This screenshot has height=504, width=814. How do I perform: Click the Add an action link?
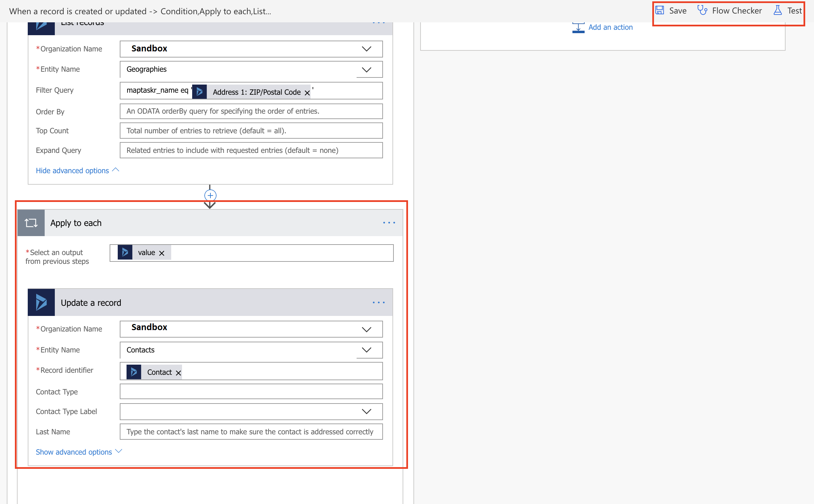coord(610,27)
